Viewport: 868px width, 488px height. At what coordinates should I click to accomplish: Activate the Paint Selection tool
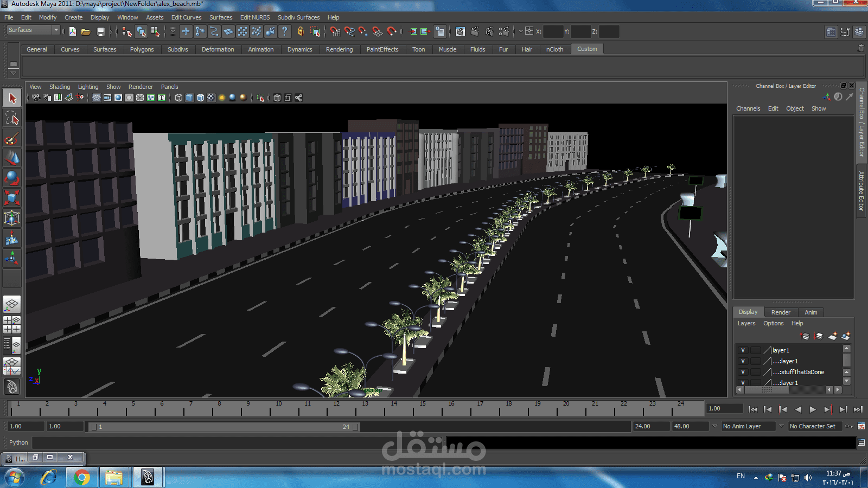pos(12,139)
